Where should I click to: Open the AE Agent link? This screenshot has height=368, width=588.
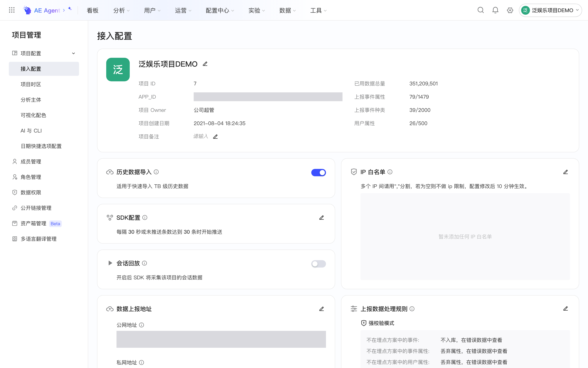(47, 10)
